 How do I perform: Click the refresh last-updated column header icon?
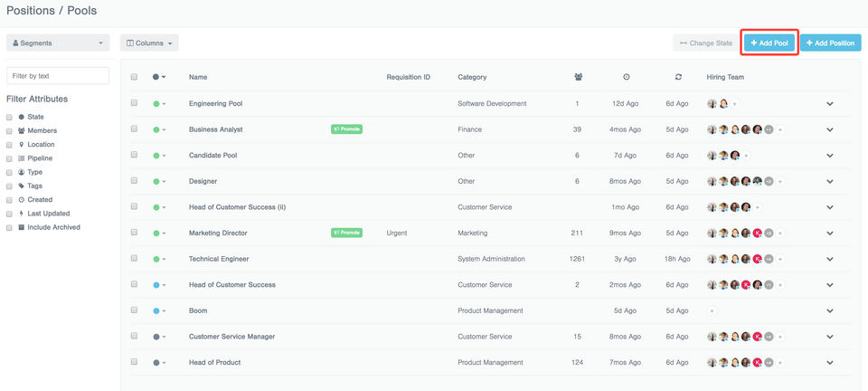(x=678, y=77)
